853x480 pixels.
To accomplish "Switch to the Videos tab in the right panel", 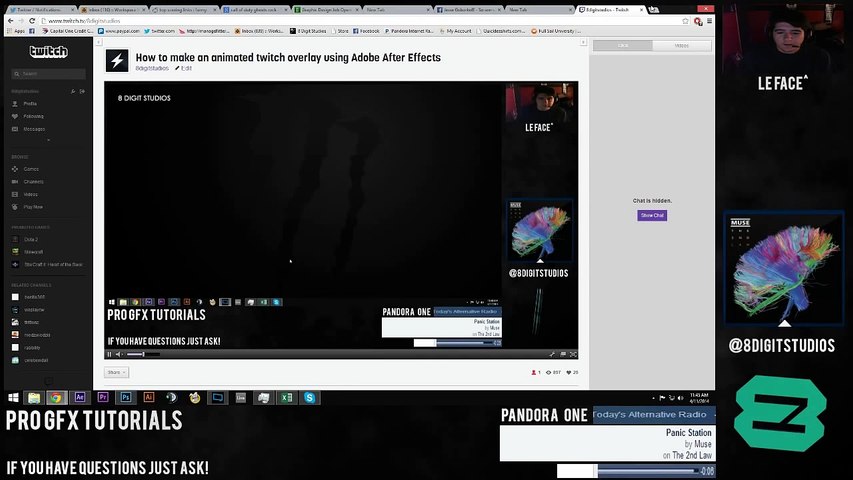I will click(682, 46).
